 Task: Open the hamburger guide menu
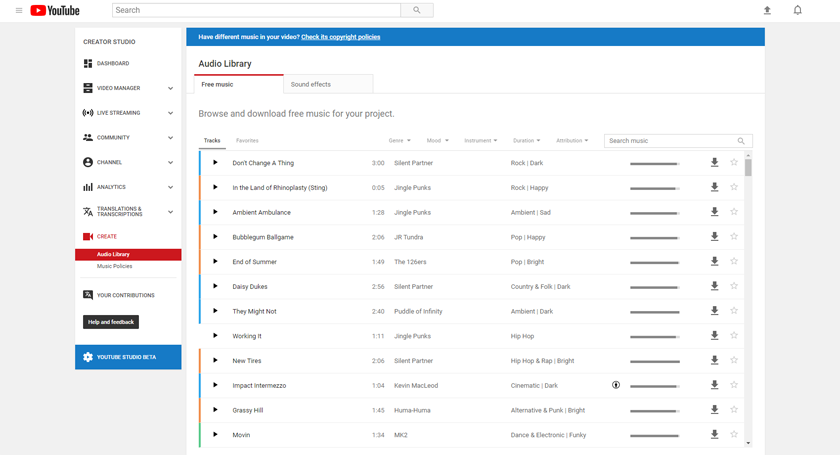coord(18,10)
